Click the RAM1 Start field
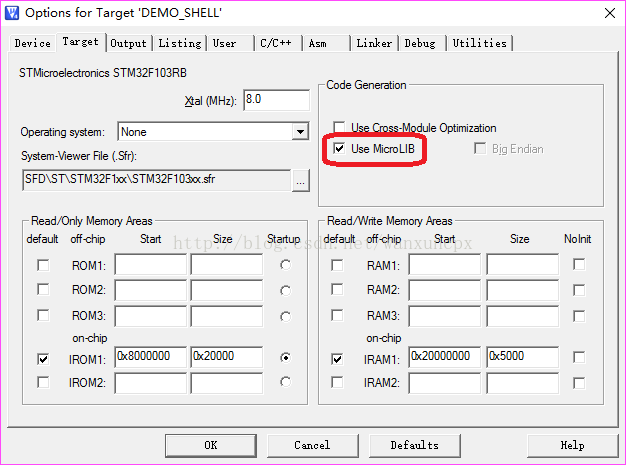 [x=445, y=264]
